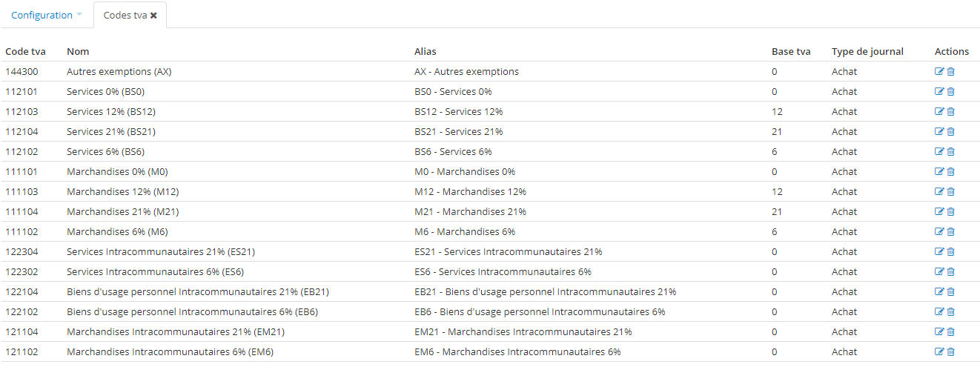Edit the Marchandises 6% (M6) entry
980x367 pixels.
939,232
